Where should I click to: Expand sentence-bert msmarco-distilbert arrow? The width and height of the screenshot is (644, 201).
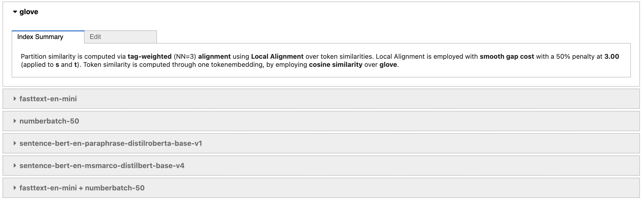tap(15, 166)
